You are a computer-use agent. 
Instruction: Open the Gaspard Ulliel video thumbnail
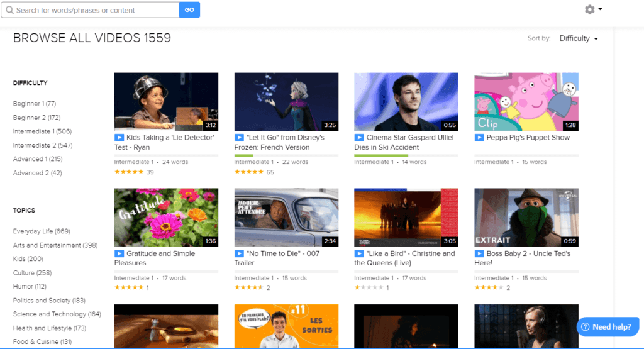(406, 102)
